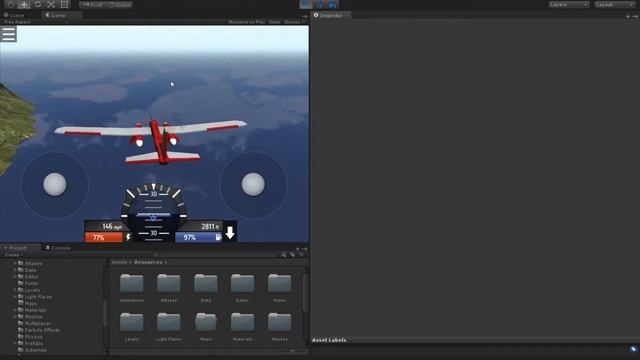This screenshot has width=640, height=360.
Task: Select the Hand tool in toolbar
Action: [x=11, y=4]
